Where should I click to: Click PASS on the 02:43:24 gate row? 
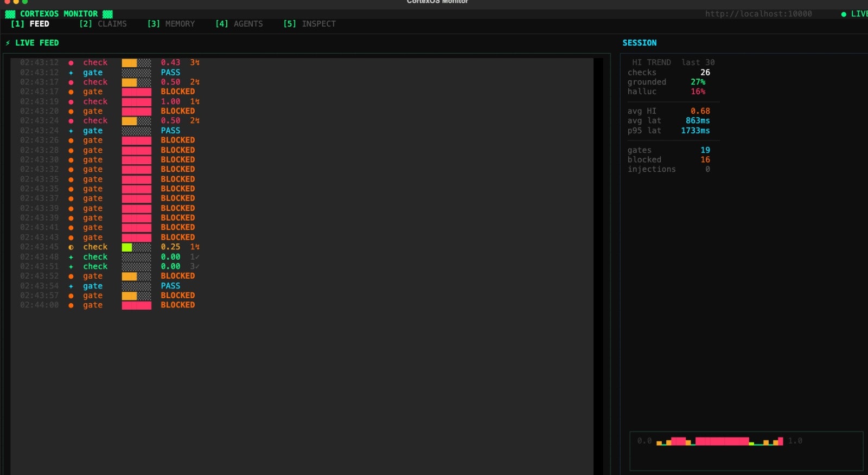170,131
